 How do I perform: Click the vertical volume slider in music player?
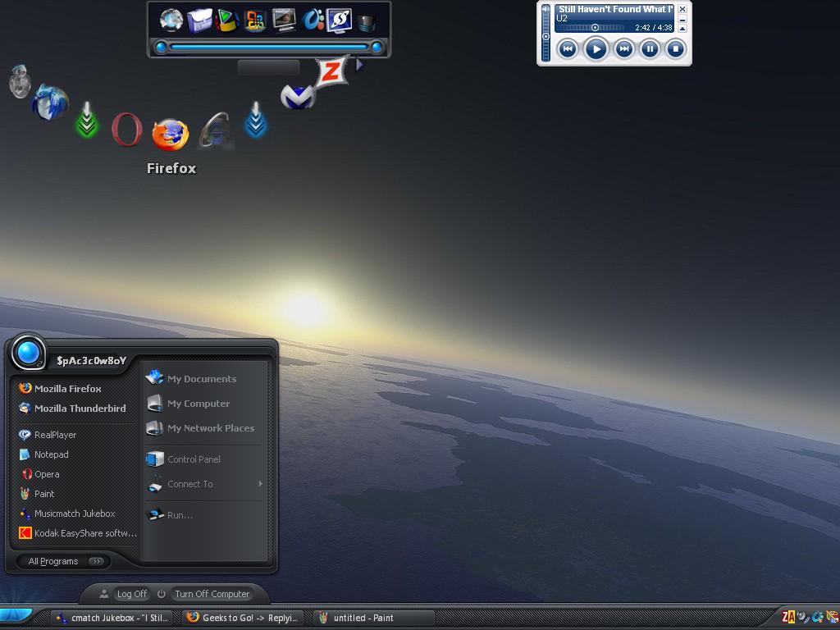pyautogui.click(x=546, y=37)
